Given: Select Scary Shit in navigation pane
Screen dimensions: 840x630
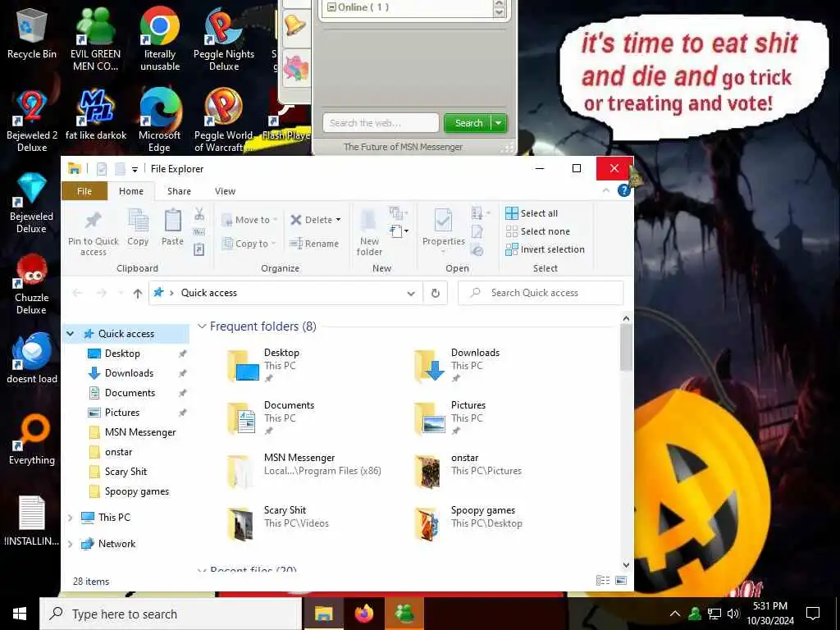Looking at the screenshot, I should pyautogui.click(x=126, y=472).
